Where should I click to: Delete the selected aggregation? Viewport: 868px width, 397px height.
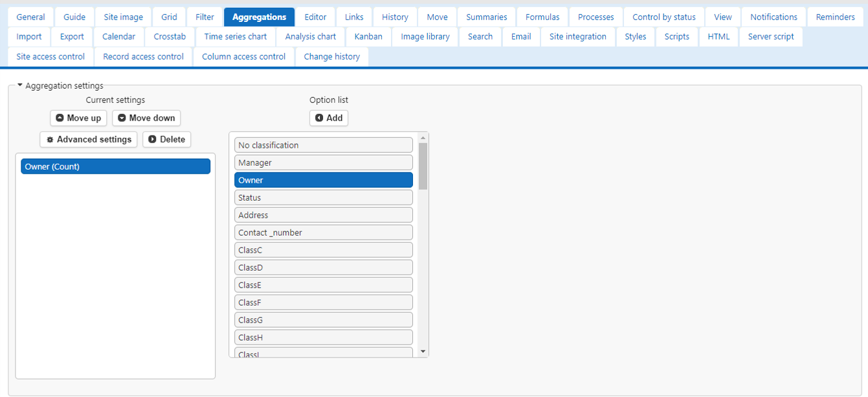(166, 139)
